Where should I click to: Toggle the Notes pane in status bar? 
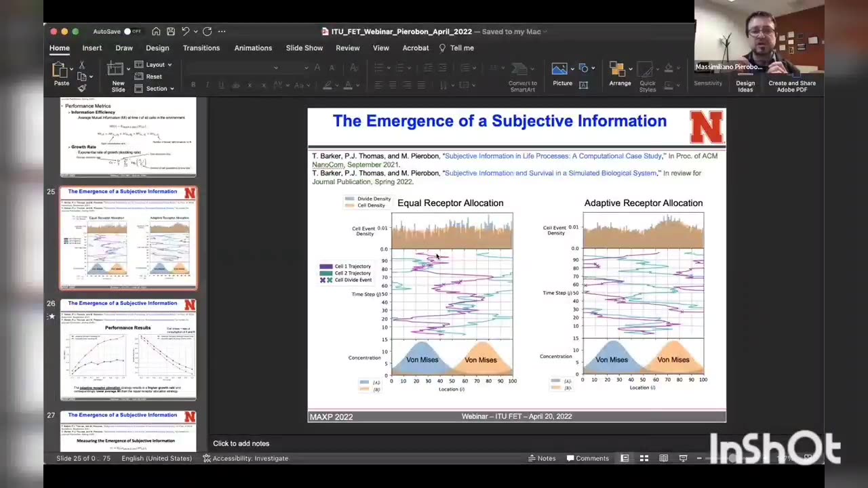coord(542,458)
